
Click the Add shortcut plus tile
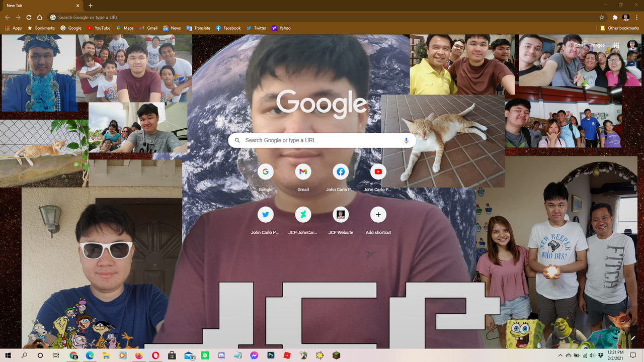pos(378,221)
